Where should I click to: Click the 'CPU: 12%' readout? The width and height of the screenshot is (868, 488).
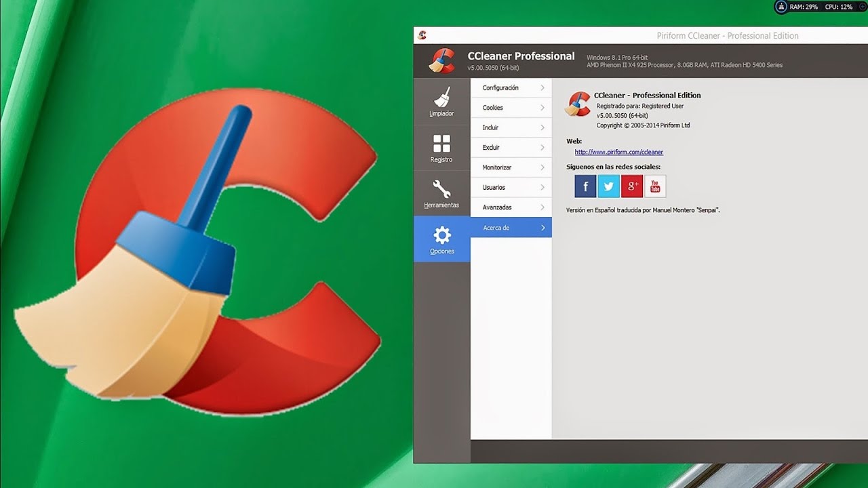839,7
